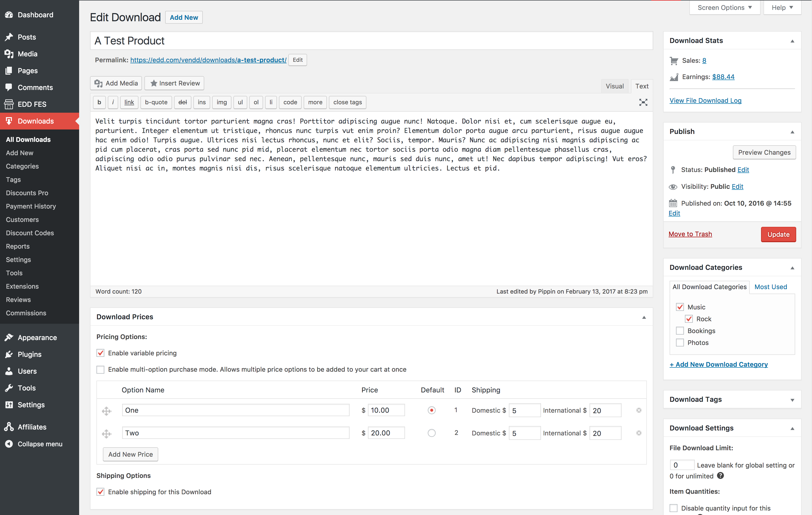Open the Screen Options dropdown

click(724, 7)
